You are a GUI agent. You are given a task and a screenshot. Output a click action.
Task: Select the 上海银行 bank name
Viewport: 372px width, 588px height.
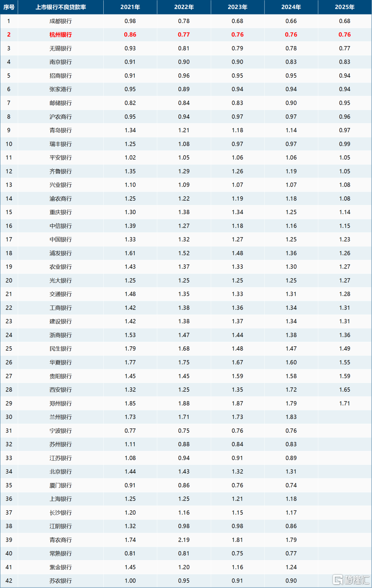click(61, 499)
